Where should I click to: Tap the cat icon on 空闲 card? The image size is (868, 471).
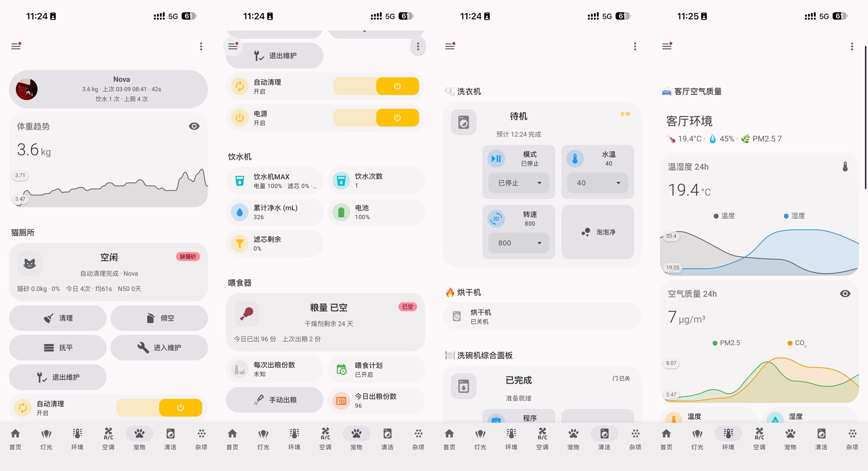[x=29, y=263]
